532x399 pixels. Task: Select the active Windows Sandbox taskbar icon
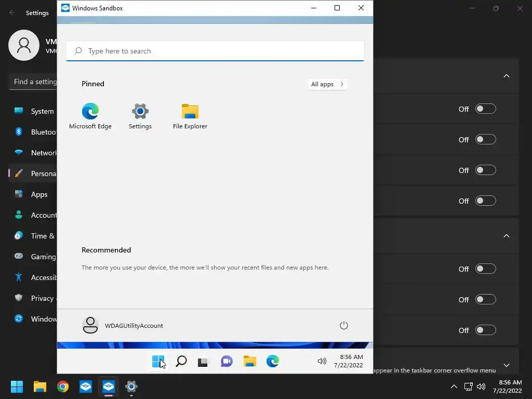tap(109, 387)
